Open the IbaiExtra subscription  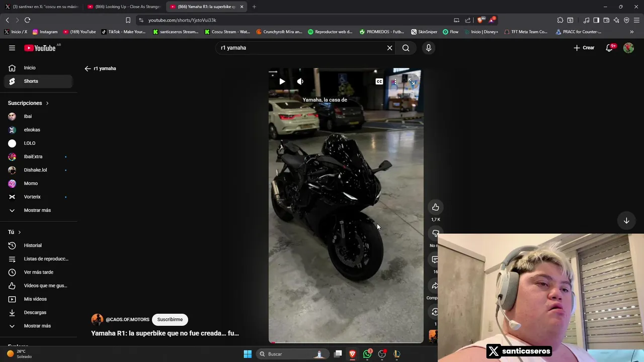point(38,156)
